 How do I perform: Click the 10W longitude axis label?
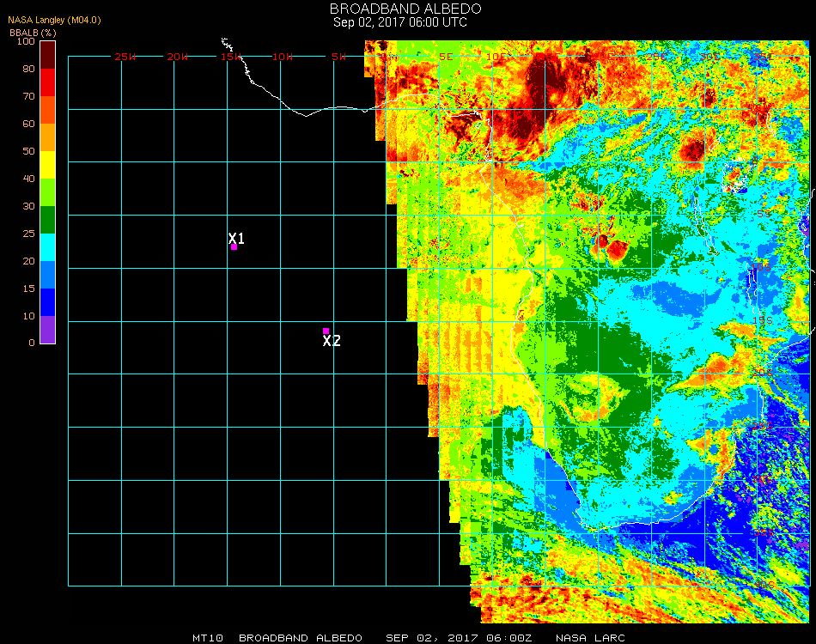(x=283, y=57)
